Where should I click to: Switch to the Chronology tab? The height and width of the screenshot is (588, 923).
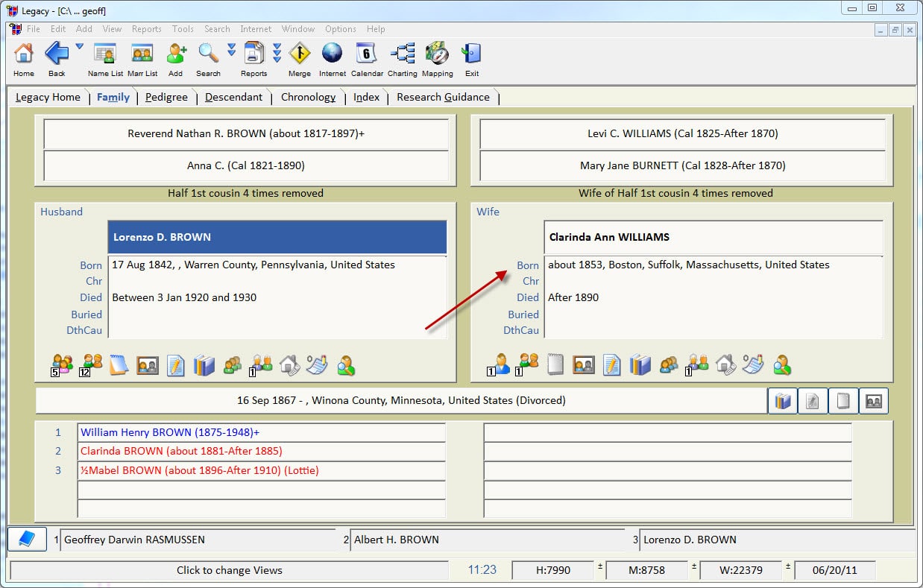[308, 97]
